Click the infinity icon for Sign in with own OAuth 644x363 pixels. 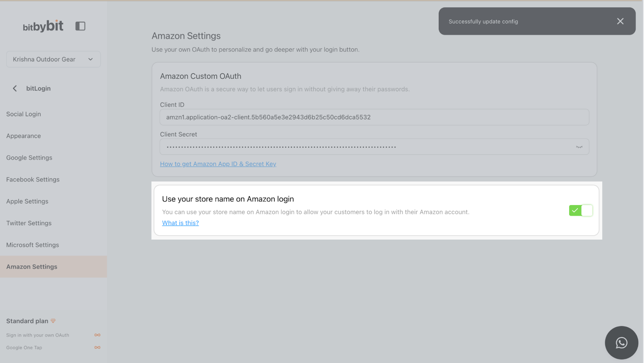click(97, 335)
